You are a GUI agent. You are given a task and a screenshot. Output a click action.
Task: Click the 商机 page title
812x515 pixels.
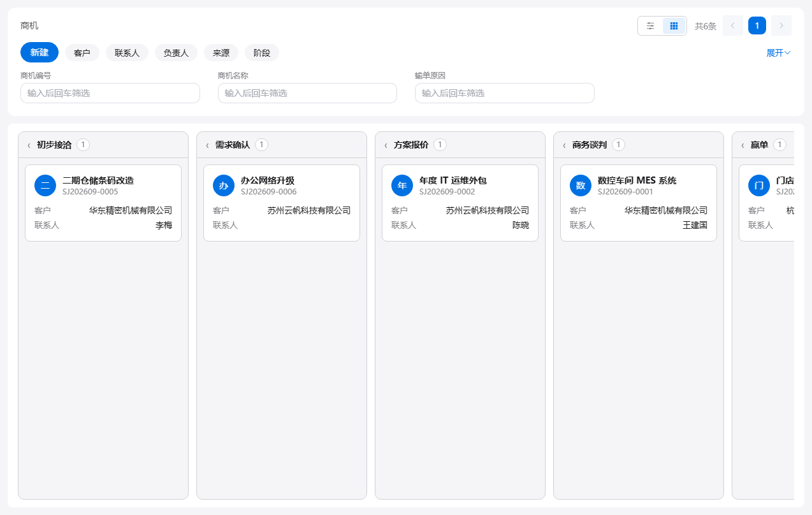click(29, 25)
